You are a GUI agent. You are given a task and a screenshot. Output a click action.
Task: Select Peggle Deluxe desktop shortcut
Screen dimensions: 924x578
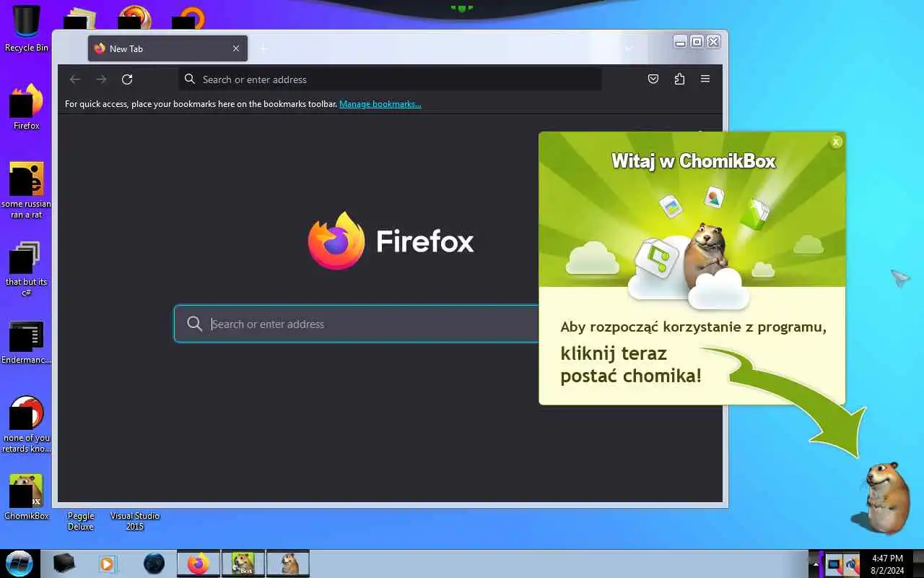pyautogui.click(x=81, y=520)
